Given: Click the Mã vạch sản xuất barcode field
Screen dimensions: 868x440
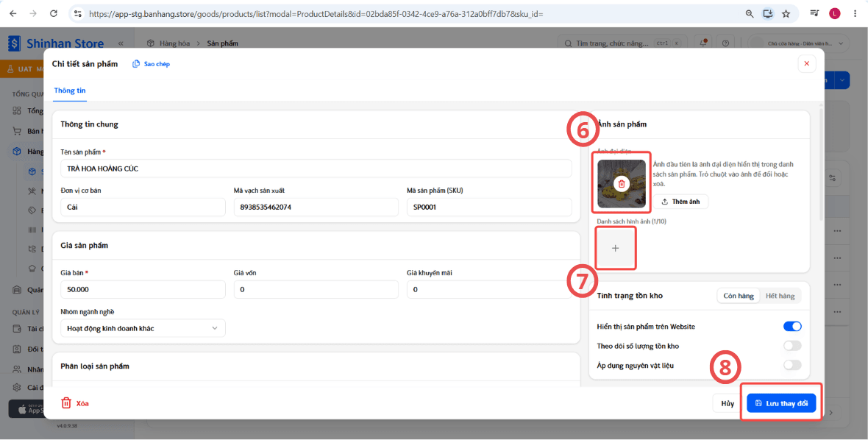Looking at the screenshot, I should tap(316, 207).
